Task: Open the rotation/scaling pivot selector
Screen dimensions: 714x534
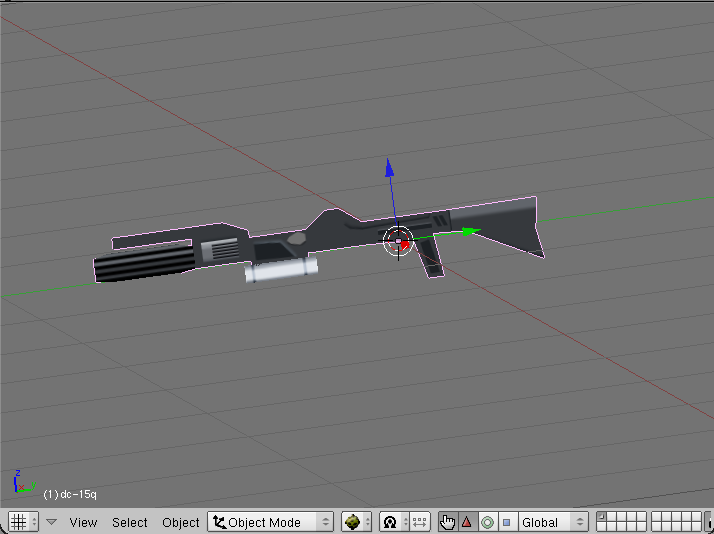Action: pos(394,522)
